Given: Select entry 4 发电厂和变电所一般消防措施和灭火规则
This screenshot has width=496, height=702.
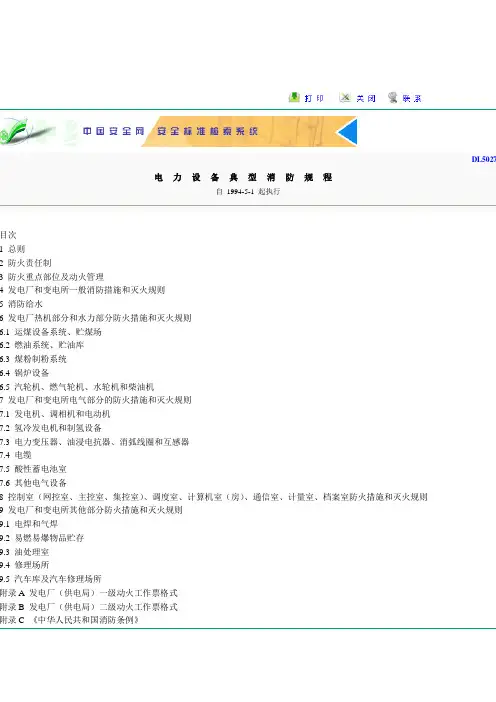Looking at the screenshot, I should [83, 290].
